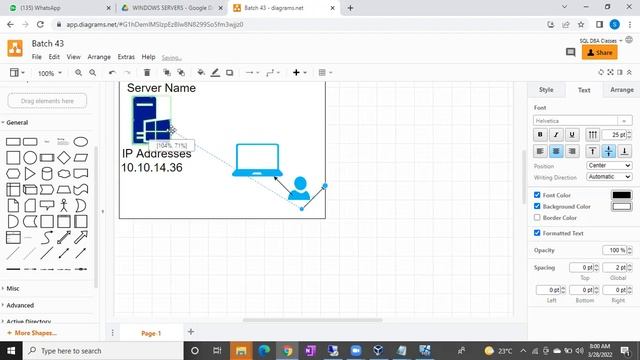Open the view panels dropdown
Image resolution: width=640 pixels, height=360 pixels.
pyautogui.click(x=17, y=73)
